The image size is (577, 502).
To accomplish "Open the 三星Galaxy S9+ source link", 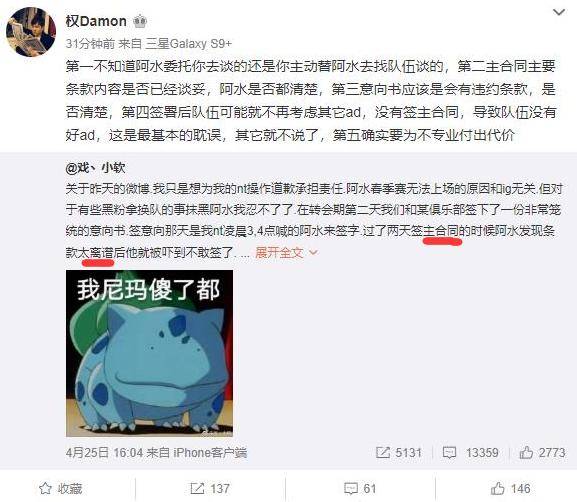I will coord(189,44).
